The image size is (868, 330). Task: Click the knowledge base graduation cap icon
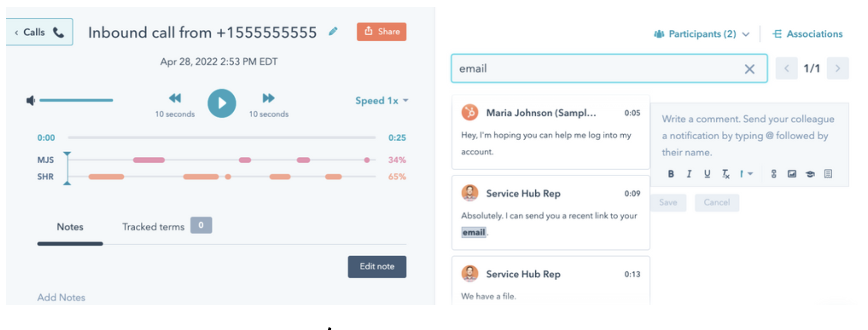(x=810, y=174)
